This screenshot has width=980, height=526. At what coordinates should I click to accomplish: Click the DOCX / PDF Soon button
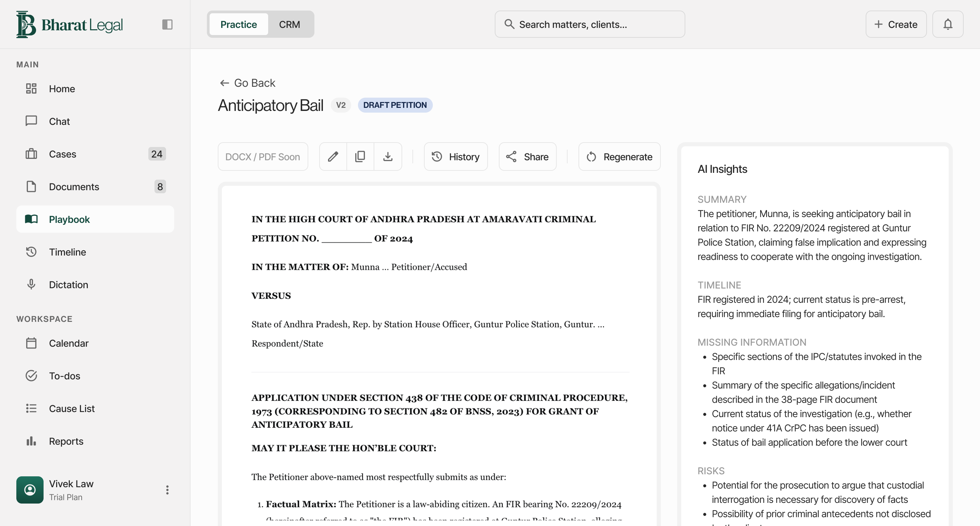click(x=263, y=157)
